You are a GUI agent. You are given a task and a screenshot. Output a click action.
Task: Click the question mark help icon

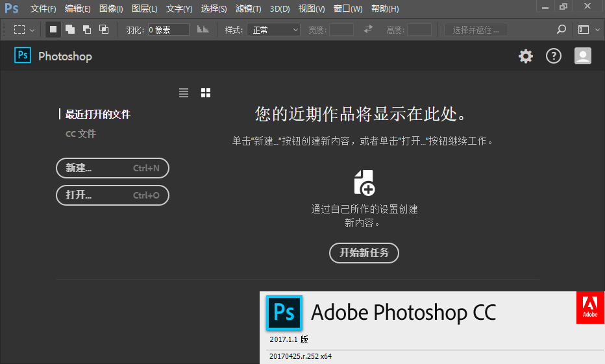click(553, 56)
